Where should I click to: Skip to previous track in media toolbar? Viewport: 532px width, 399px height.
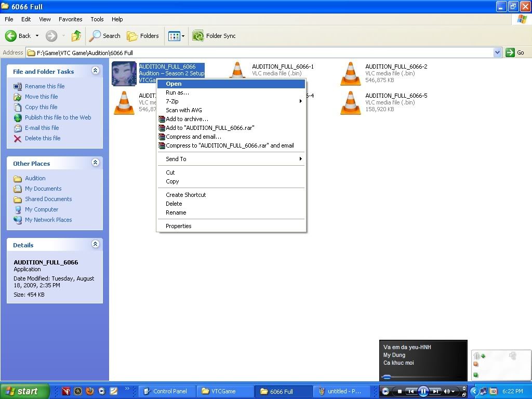(410, 392)
